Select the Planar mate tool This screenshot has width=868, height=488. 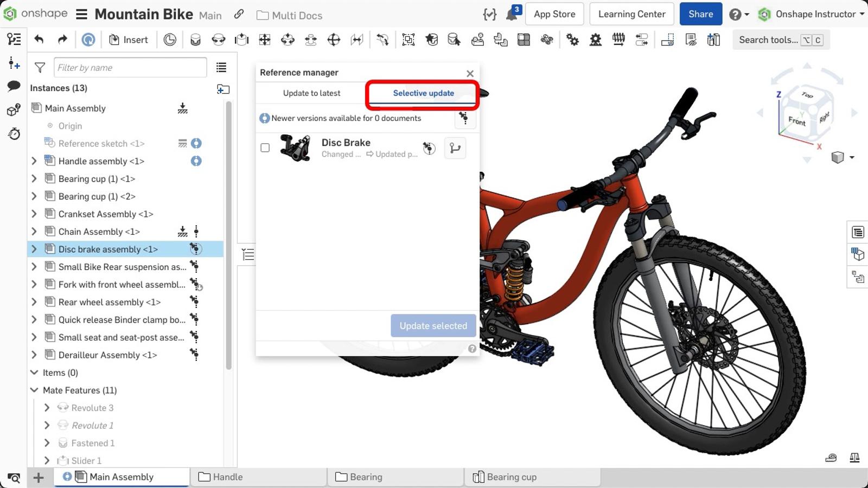[x=265, y=40]
